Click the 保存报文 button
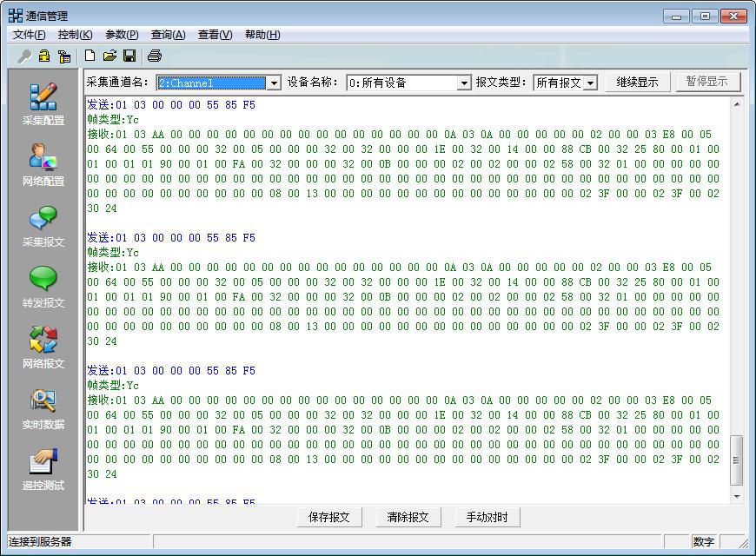Screen dimensions: 756x556 (329, 518)
